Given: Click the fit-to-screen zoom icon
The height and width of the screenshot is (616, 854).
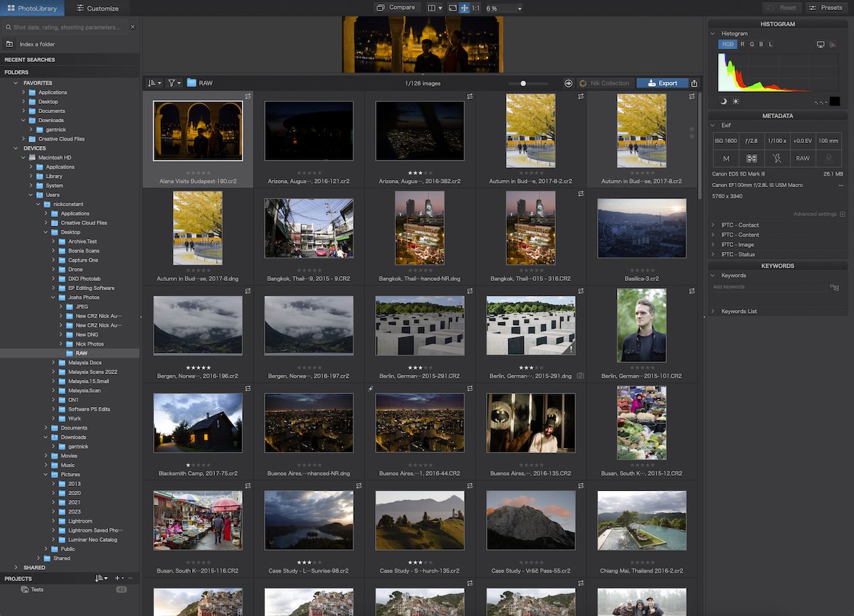Looking at the screenshot, I should click(x=453, y=8).
